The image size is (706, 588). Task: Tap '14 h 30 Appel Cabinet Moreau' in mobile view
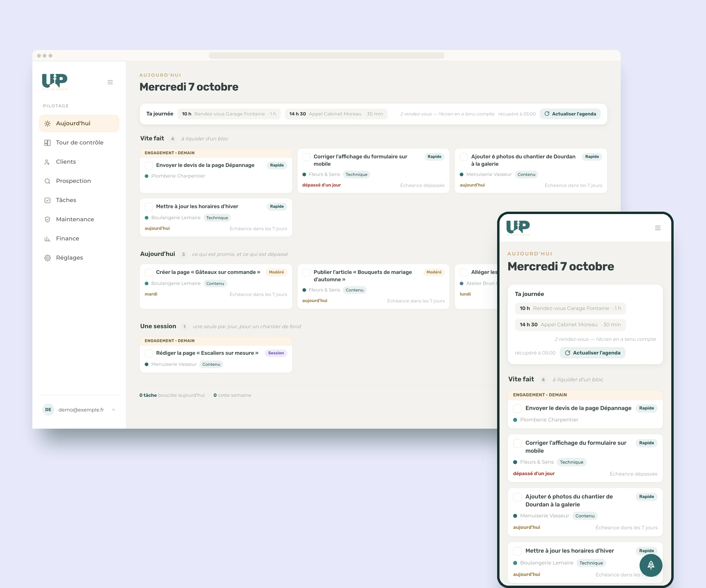570,325
